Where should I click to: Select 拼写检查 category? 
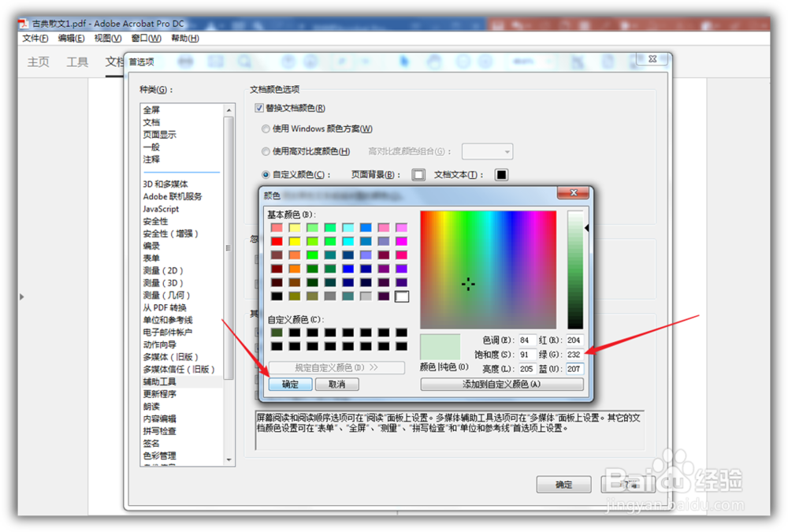tap(159, 431)
